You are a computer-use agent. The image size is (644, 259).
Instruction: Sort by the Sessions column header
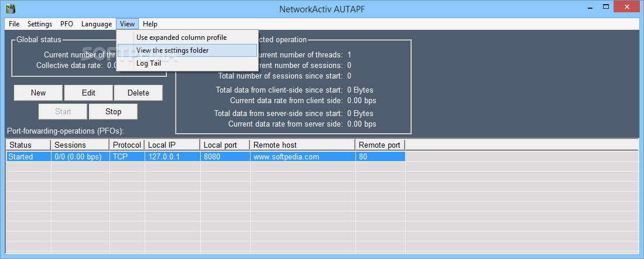click(80, 145)
